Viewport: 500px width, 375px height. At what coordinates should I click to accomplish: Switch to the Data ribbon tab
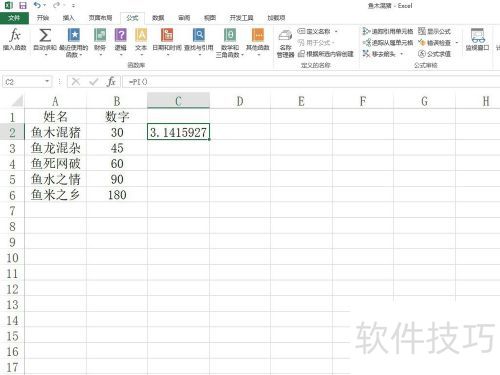[x=158, y=18]
